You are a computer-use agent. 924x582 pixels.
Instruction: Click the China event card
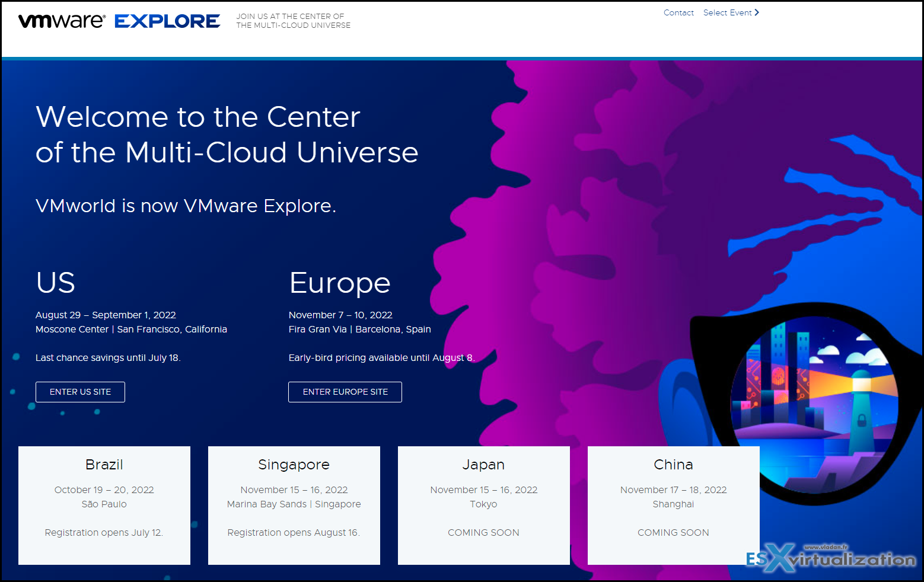[x=673, y=505]
